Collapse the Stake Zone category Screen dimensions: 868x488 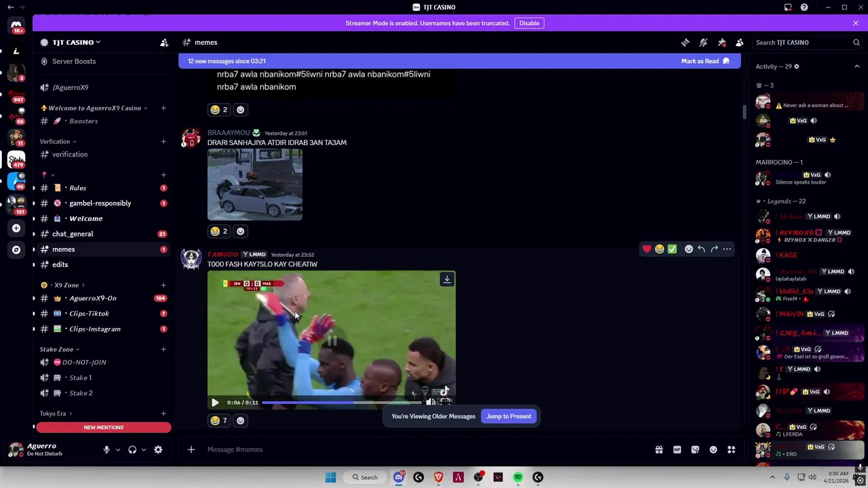tap(60, 349)
